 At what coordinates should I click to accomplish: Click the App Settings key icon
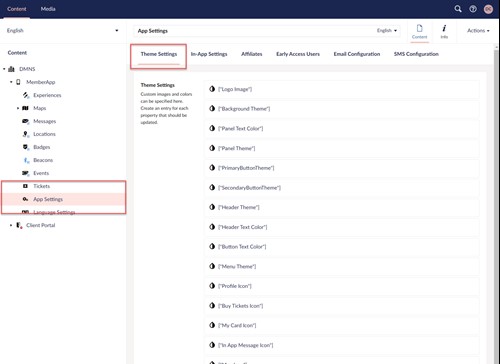tap(25, 199)
